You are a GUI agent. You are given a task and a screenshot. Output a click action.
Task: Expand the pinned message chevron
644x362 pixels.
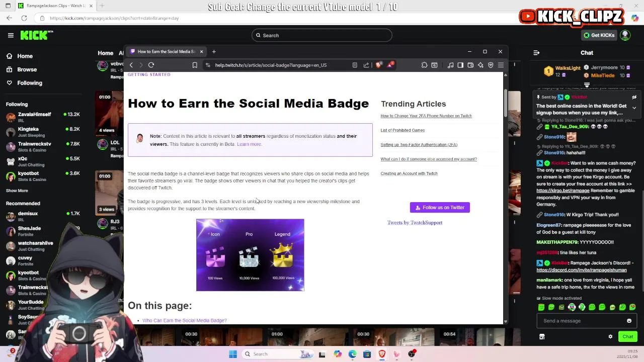(634, 108)
